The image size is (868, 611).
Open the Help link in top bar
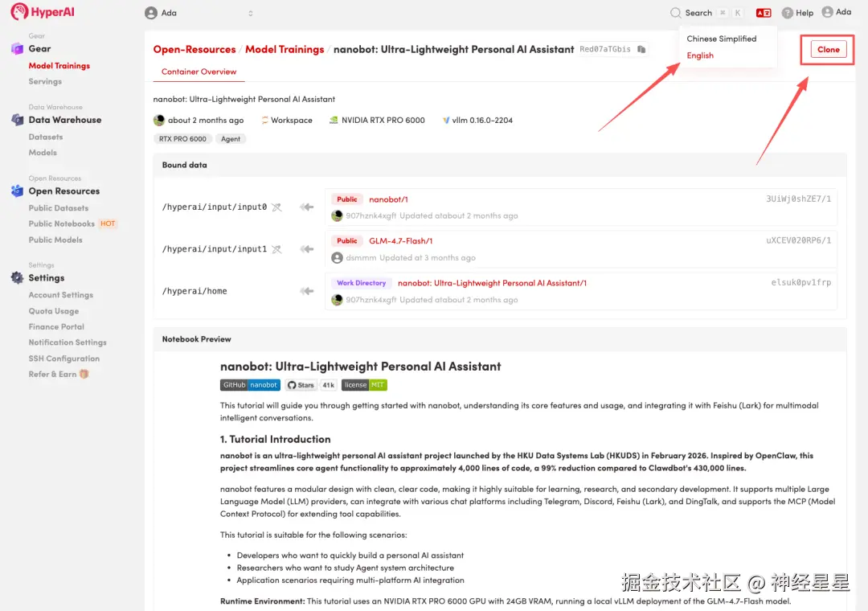[x=798, y=13]
